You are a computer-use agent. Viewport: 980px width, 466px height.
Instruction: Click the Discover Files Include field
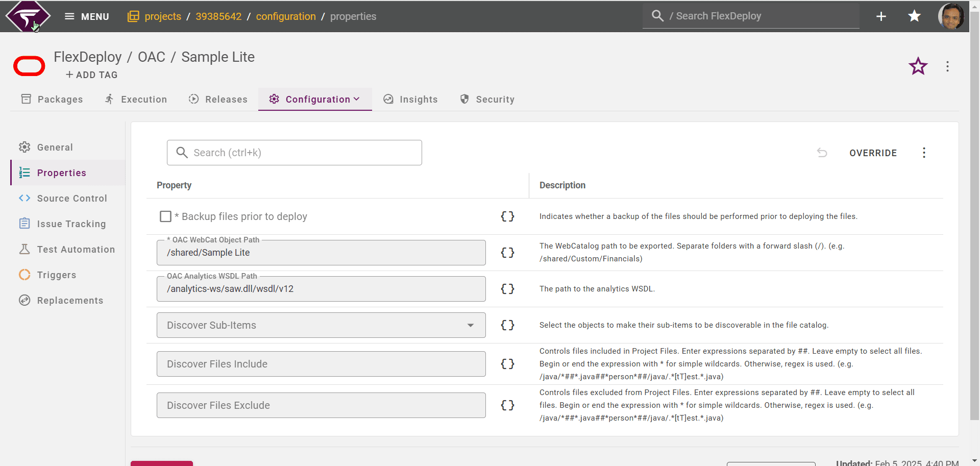click(321, 364)
